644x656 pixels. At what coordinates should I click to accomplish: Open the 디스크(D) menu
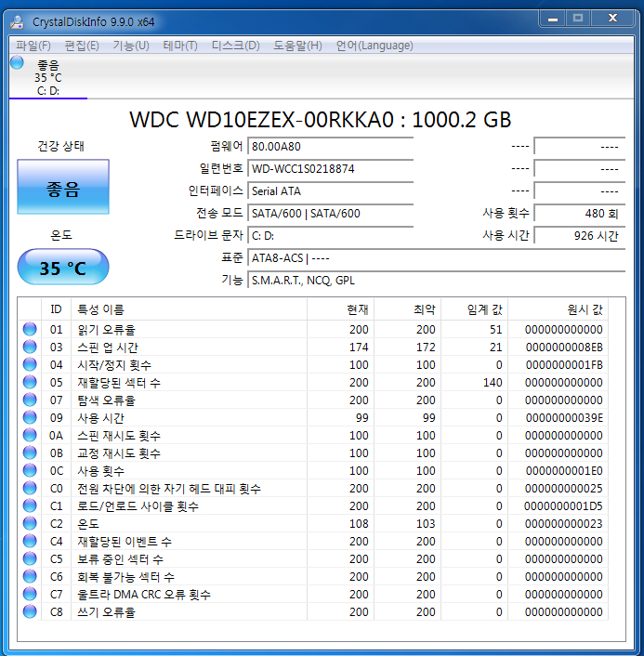236,46
